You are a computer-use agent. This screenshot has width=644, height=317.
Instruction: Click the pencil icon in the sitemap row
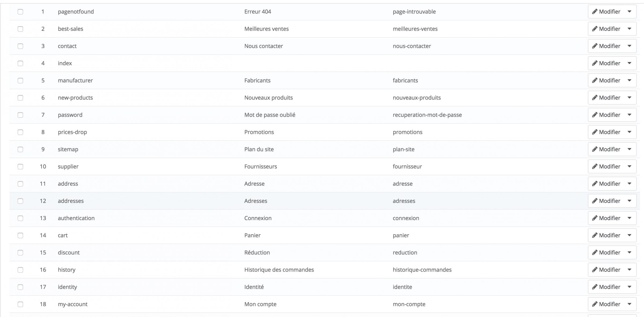coord(595,149)
